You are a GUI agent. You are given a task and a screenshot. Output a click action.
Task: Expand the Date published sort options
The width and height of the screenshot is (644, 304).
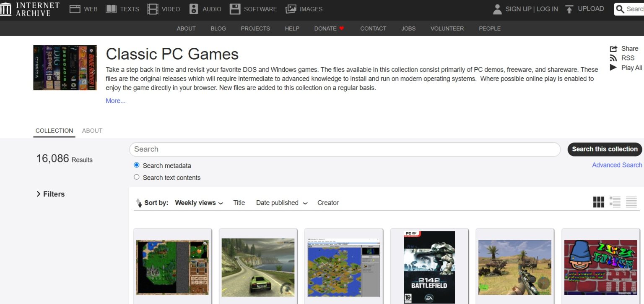pyautogui.click(x=281, y=202)
